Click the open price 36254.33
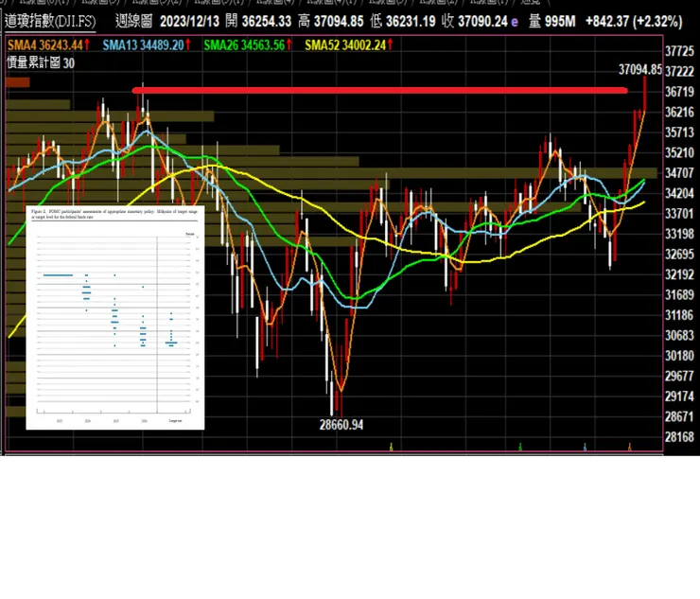Viewport: 700px width, 599px height. tap(267, 22)
